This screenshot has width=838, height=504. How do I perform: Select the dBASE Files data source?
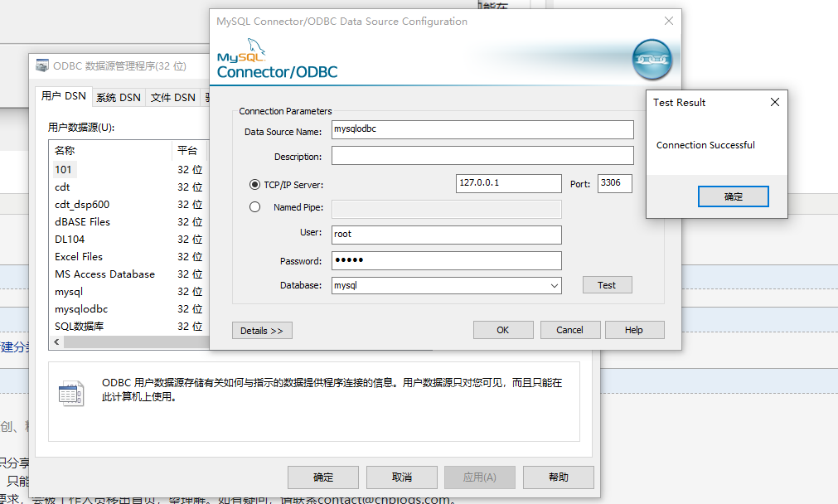tap(128, 222)
